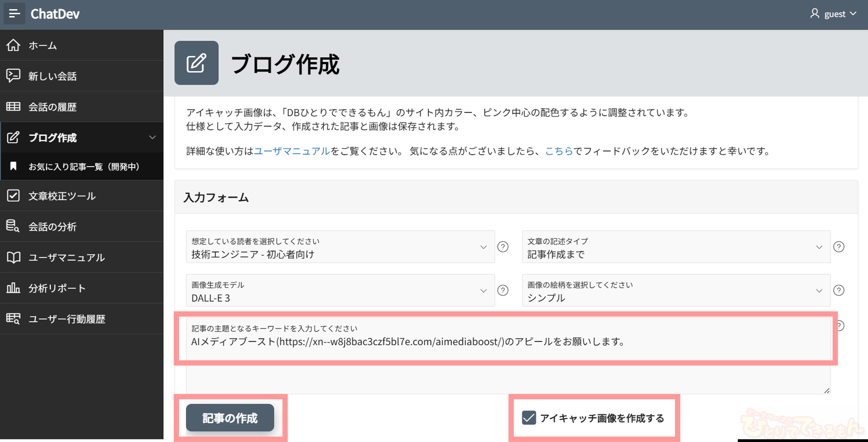868x442 pixels.
Task: Click the ユーザマニュアル book icon
Action: 13,257
